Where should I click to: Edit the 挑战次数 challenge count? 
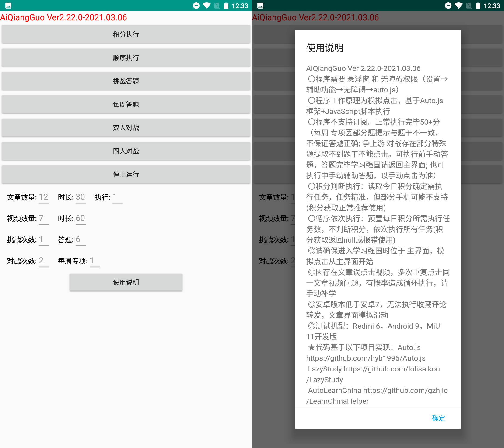point(44,239)
